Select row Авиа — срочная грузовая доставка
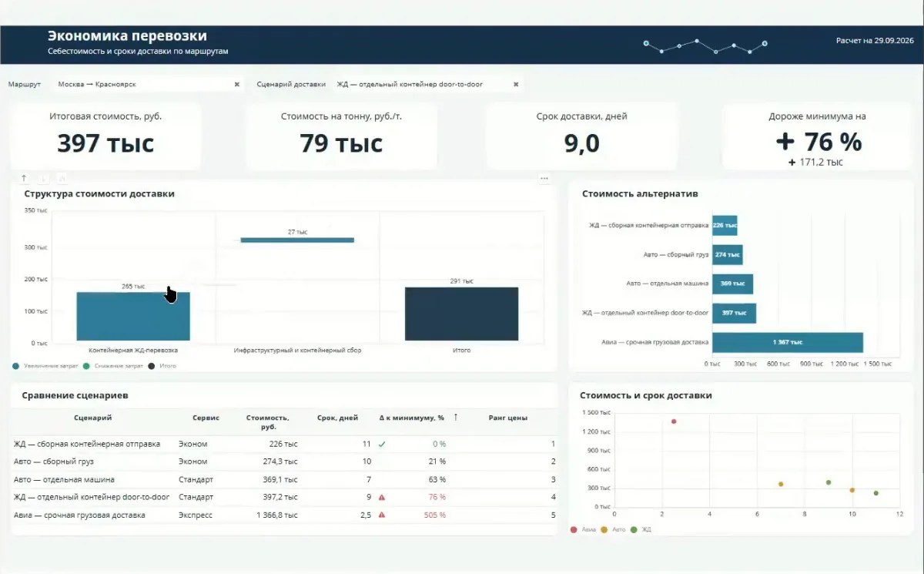 click(x=284, y=515)
